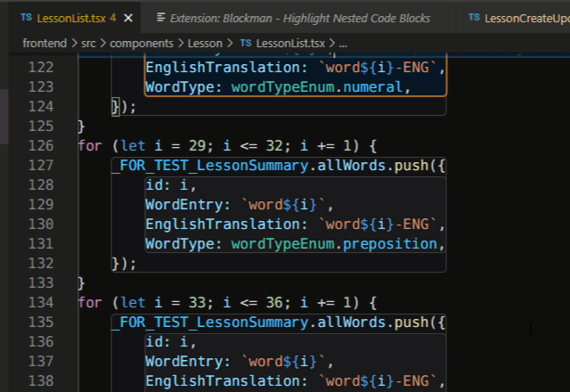Viewport: 570px width, 392px height.
Task: Click EnglishTranslation on line 130
Action: (x=223, y=224)
